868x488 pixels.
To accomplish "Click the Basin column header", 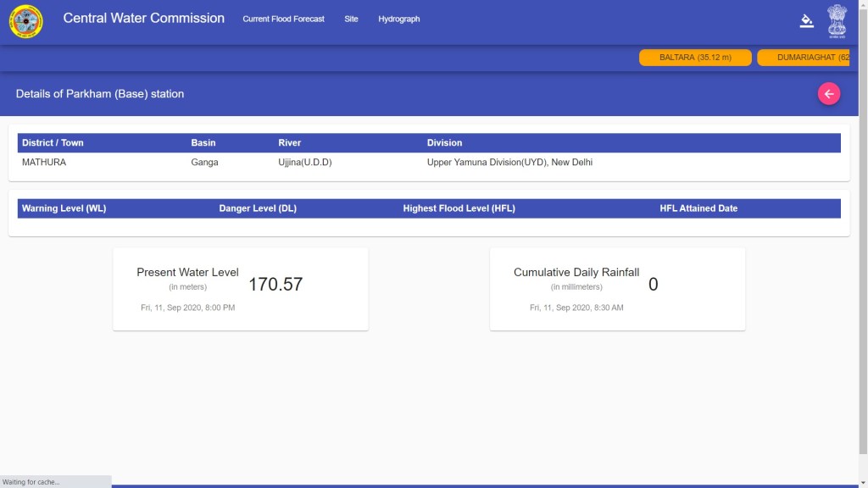I will click(203, 142).
